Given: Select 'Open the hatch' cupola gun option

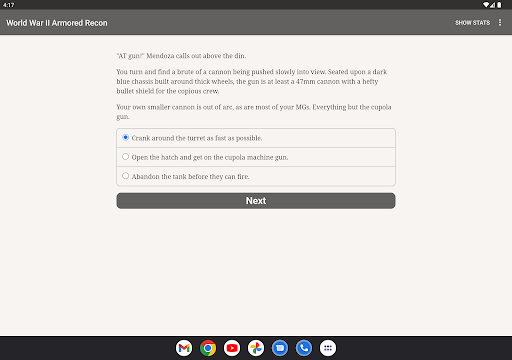Looking at the screenshot, I should click(x=256, y=157).
